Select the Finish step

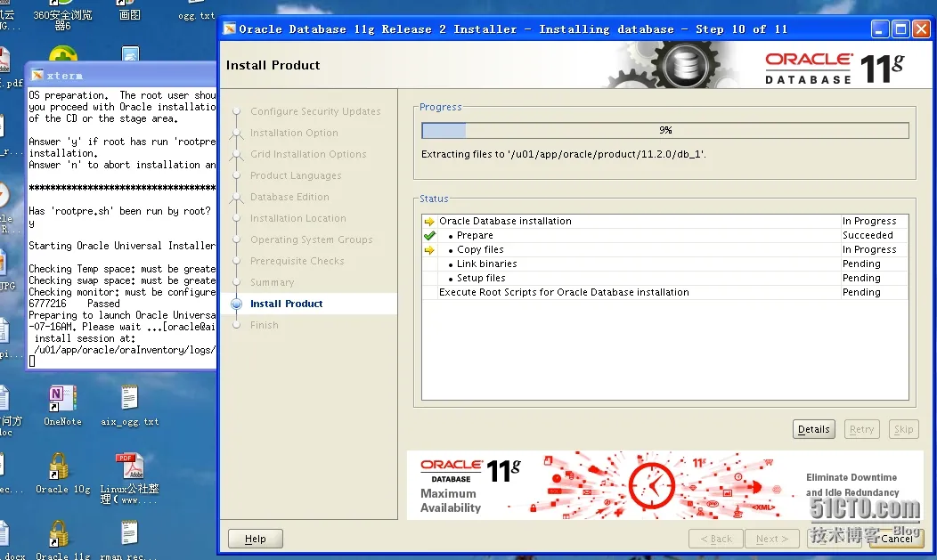click(265, 325)
